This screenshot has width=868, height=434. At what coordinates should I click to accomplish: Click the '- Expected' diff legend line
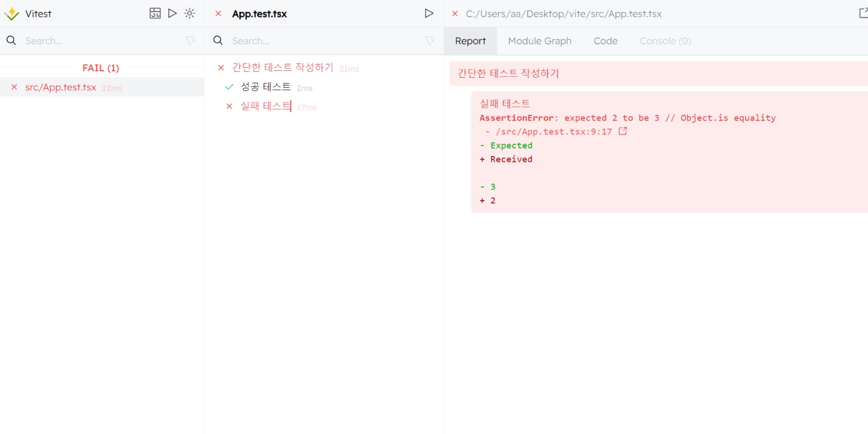click(506, 146)
